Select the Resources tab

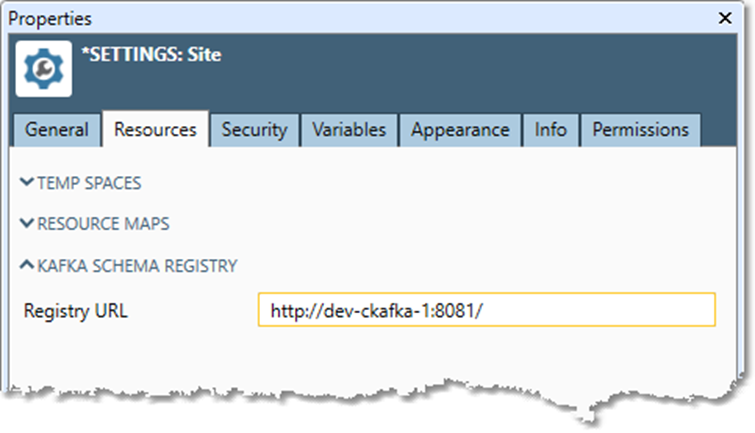(x=155, y=130)
